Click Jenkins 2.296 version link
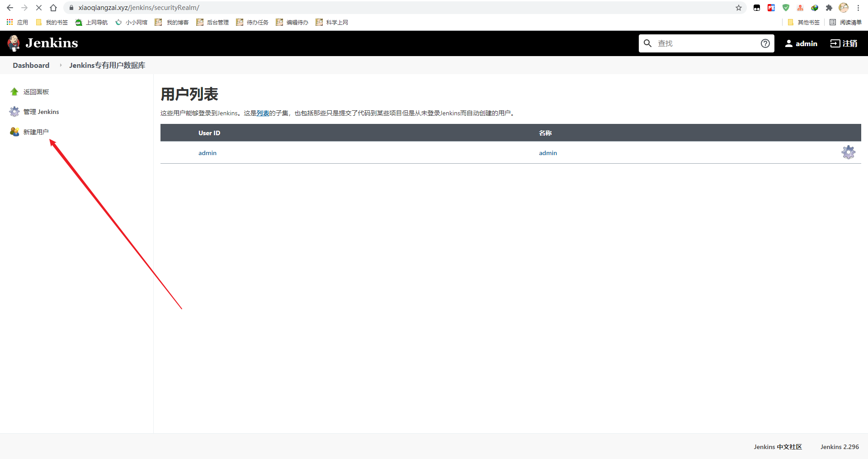The image size is (868, 459). pos(840,447)
